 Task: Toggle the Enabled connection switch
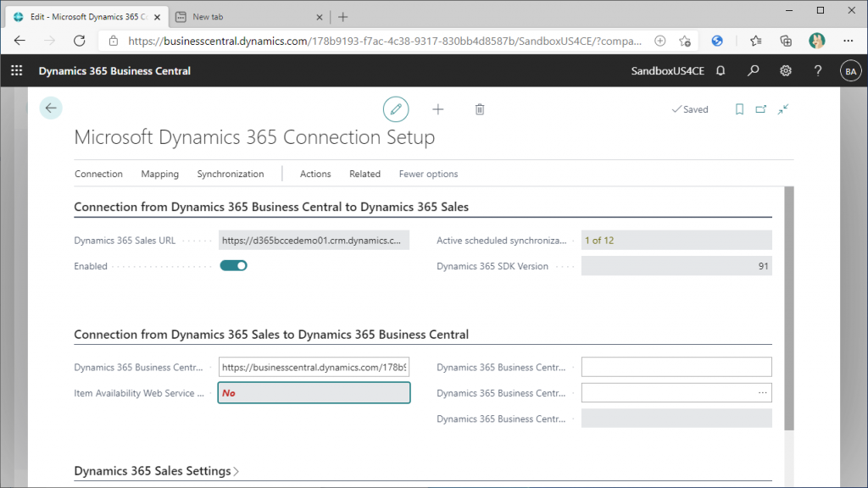tap(234, 265)
